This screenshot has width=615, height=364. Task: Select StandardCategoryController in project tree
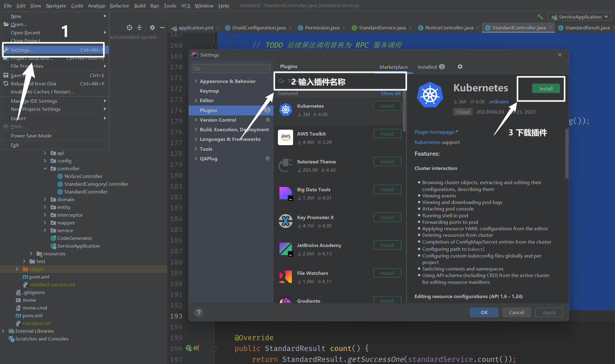pyautogui.click(x=96, y=184)
